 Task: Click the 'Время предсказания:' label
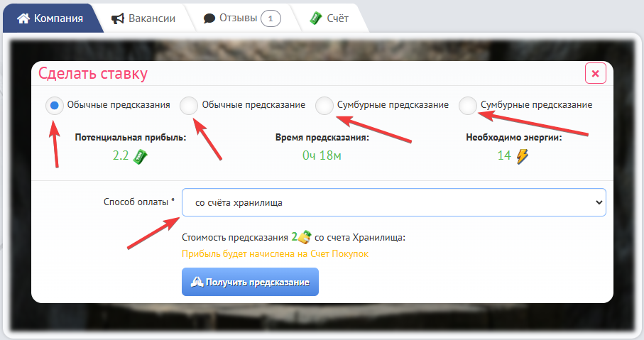pos(322,138)
